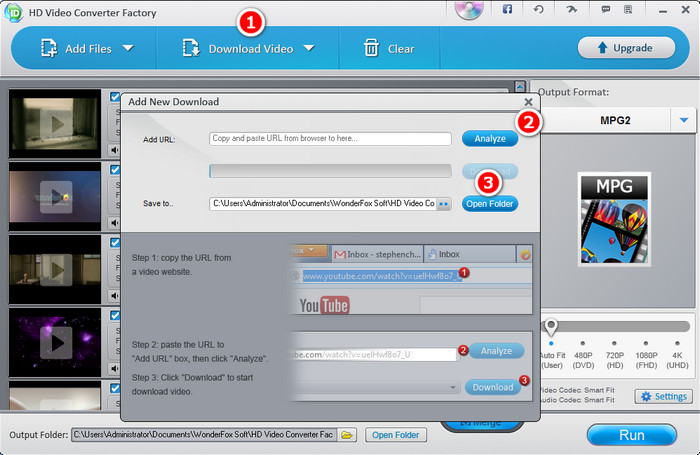Close the Add New Download dialog
Screen dimensions: 700x455
528,102
